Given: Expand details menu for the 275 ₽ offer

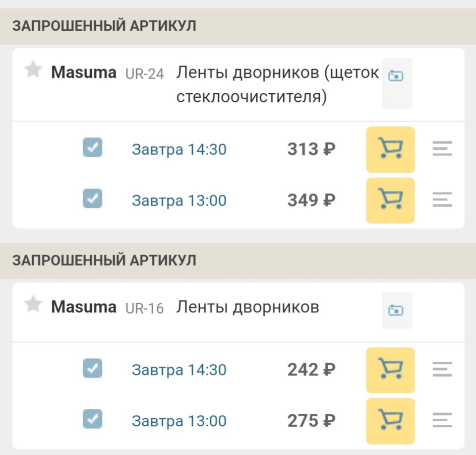Looking at the screenshot, I should pos(442,421).
